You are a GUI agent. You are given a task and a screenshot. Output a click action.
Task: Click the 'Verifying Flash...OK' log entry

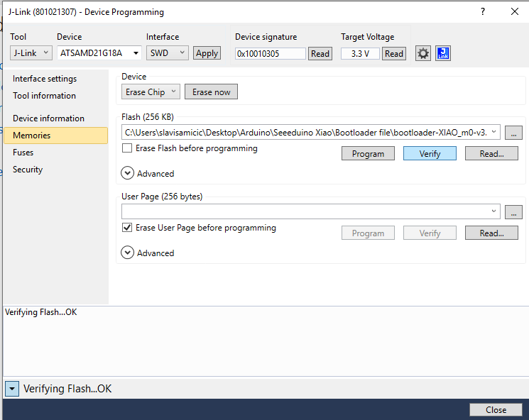(40, 312)
